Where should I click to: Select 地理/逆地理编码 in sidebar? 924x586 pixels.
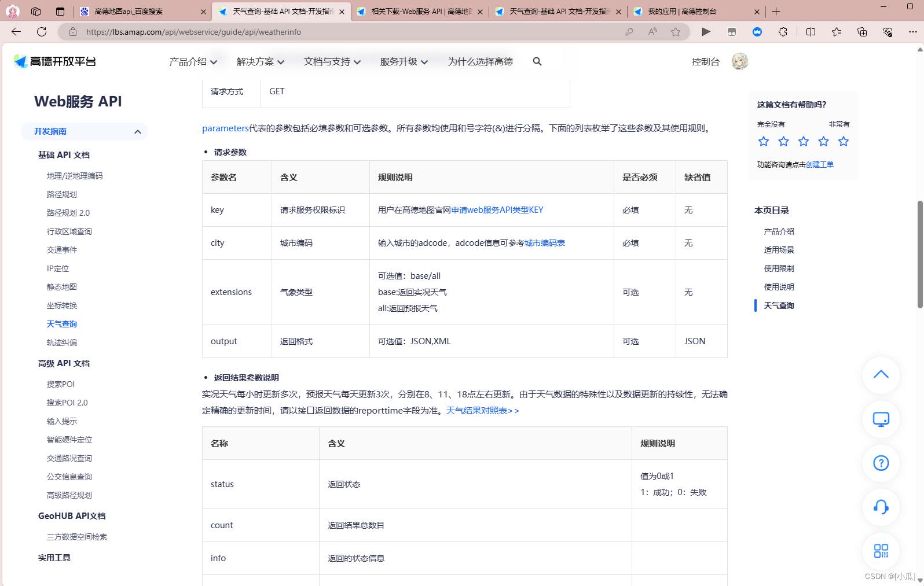click(x=75, y=176)
